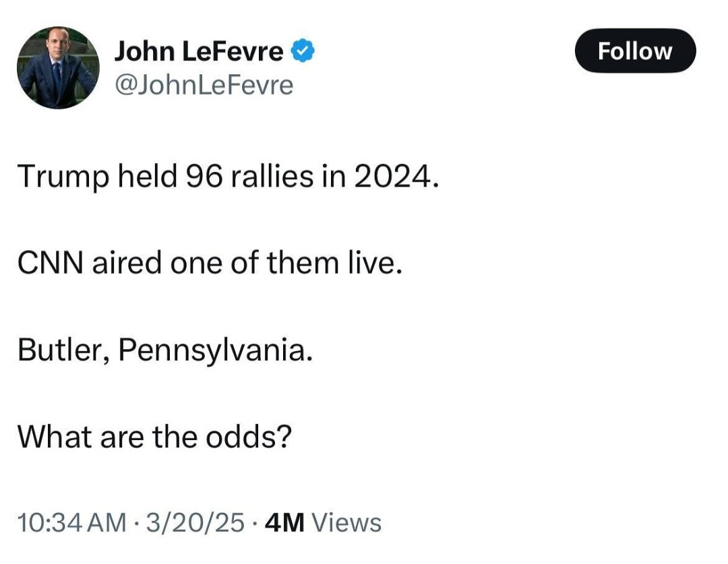This screenshot has height=564, width=728.
Task: Open John LeFevre's profile picture
Action: tap(57, 67)
